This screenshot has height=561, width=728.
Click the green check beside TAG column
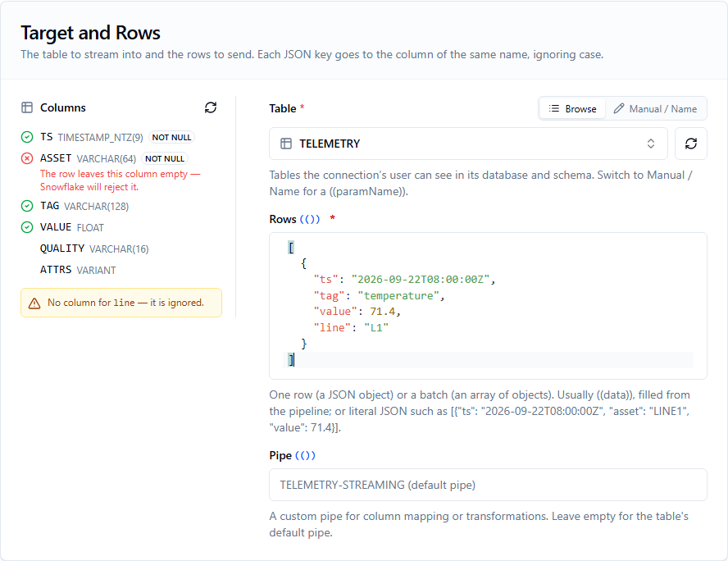[27, 206]
